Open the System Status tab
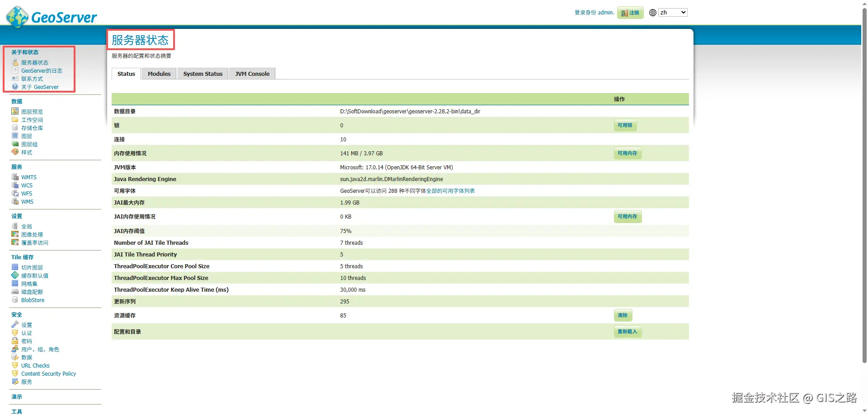Screen dimensions: 868x415 click(203, 74)
